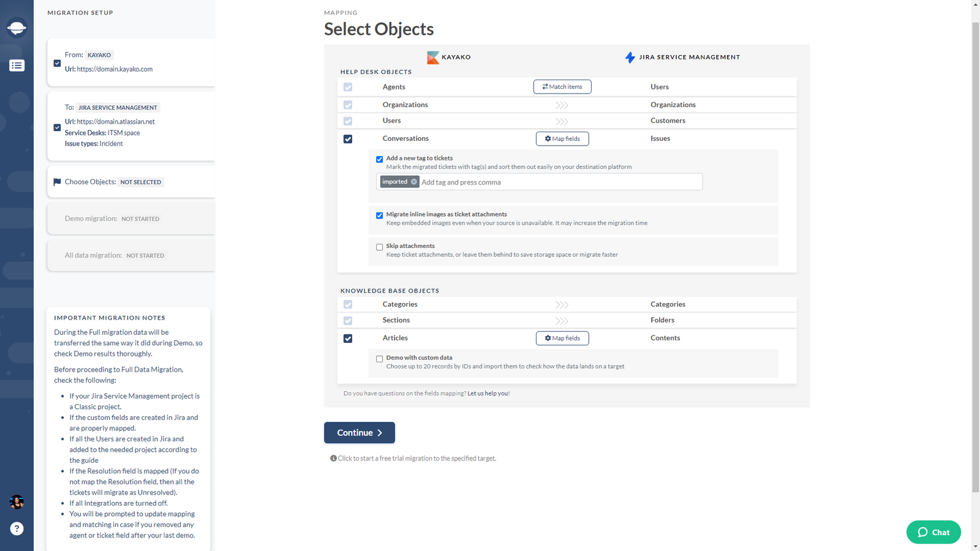Remove the imported tag via its x
The height and width of the screenshot is (551, 980).
coord(414,182)
